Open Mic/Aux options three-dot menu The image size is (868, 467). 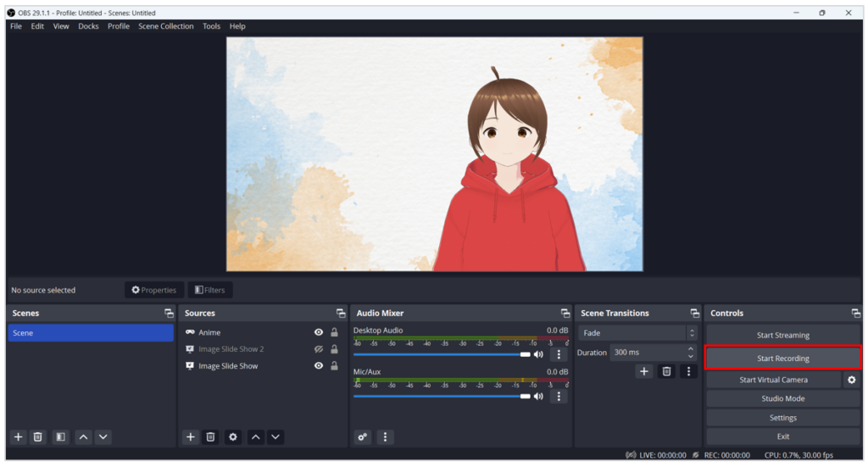[x=559, y=396]
